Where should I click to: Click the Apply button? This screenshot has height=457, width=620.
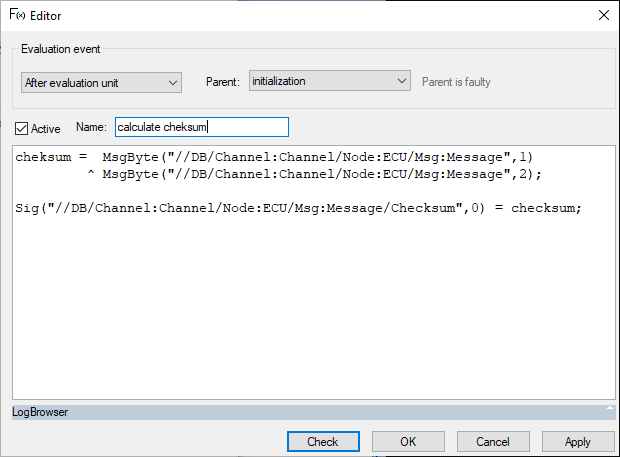(x=578, y=441)
